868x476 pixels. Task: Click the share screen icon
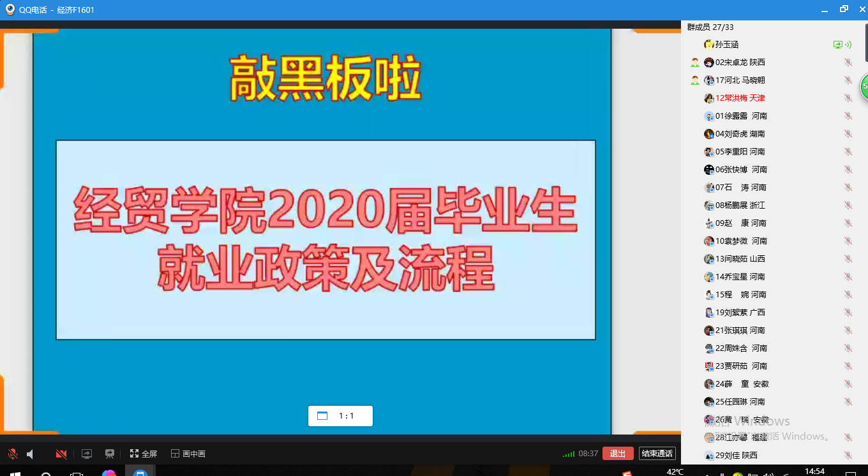pyautogui.click(x=87, y=454)
